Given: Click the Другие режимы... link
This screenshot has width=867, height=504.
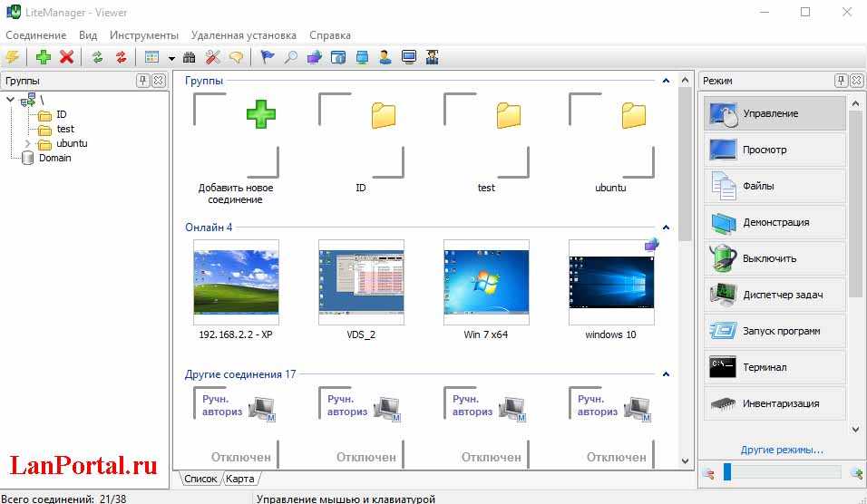Looking at the screenshot, I should pos(781,450).
